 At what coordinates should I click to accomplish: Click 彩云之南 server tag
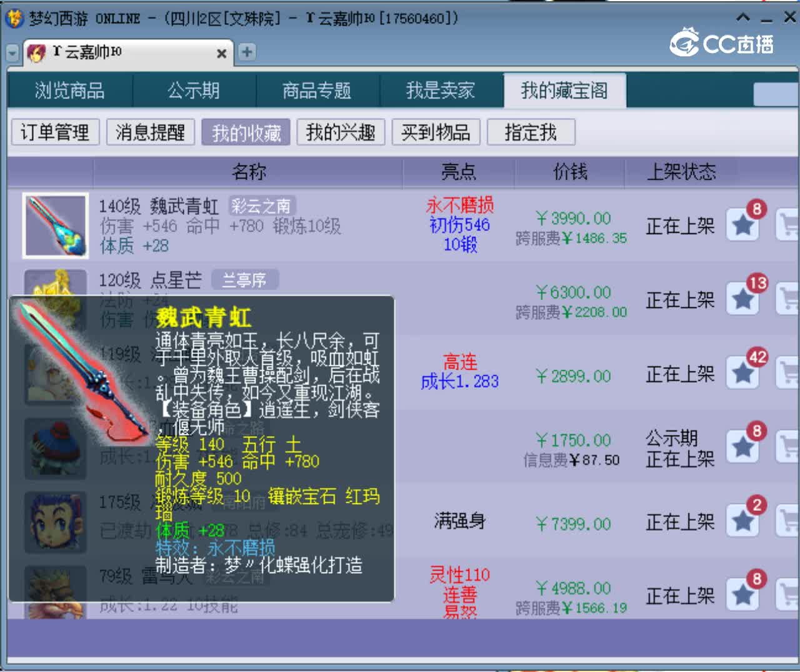[261, 206]
